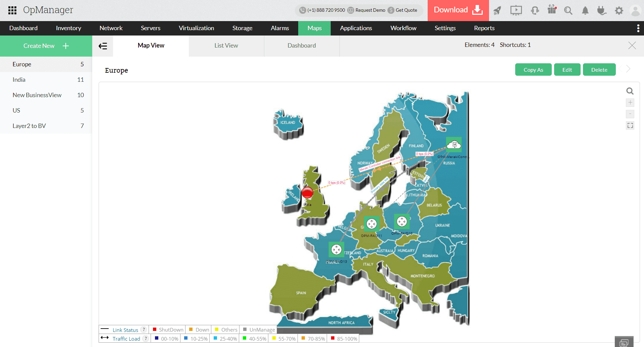Close the map panel with X
644x347 pixels.
[632, 45]
